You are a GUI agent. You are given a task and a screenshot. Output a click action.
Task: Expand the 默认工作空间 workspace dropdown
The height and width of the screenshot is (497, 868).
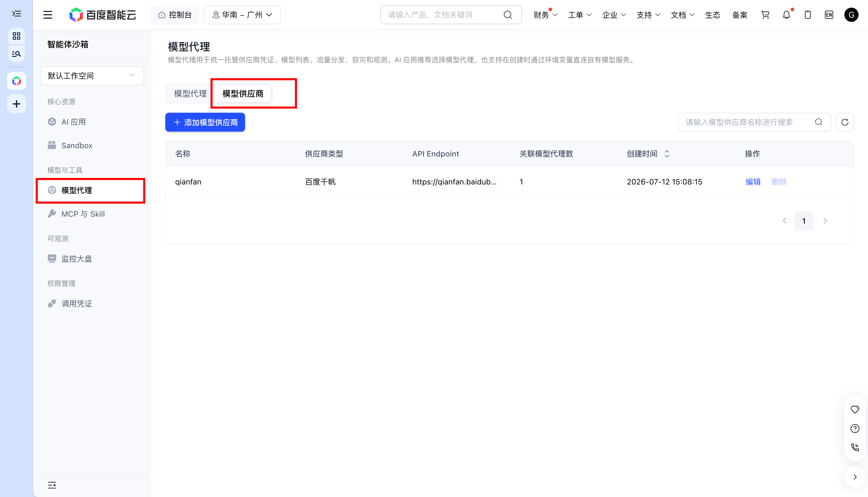pyautogui.click(x=92, y=76)
